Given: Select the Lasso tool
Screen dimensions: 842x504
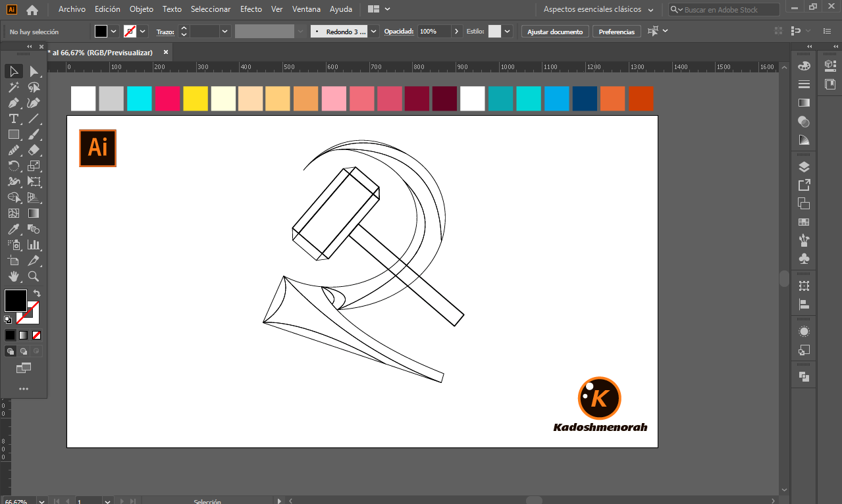Looking at the screenshot, I should (34, 87).
